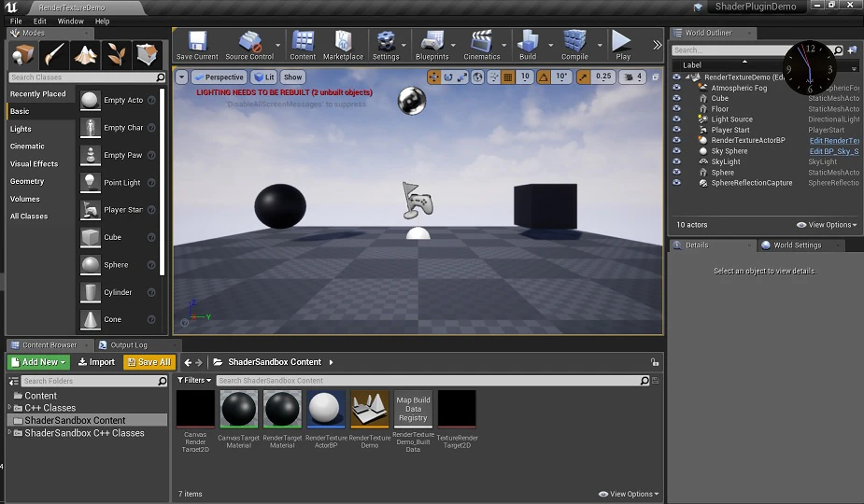Hide the Atmospheric Fog actor eye icon

(676, 88)
